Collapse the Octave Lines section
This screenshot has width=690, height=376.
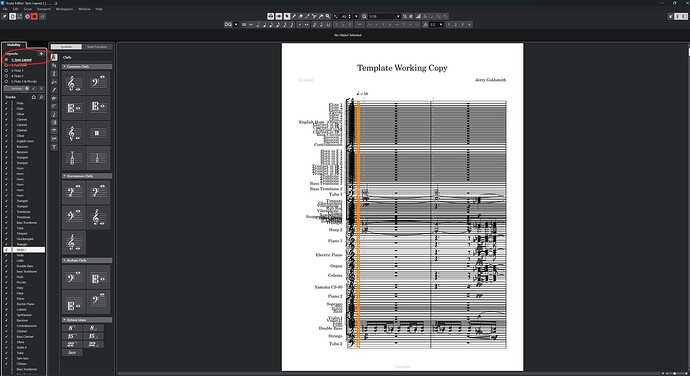click(x=64, y=320)
